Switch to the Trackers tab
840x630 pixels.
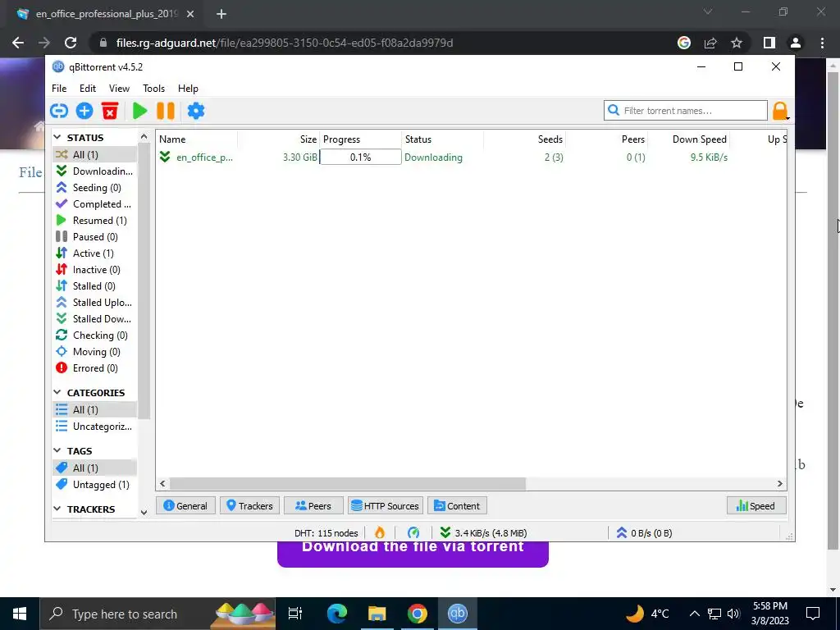coord(249,505)
